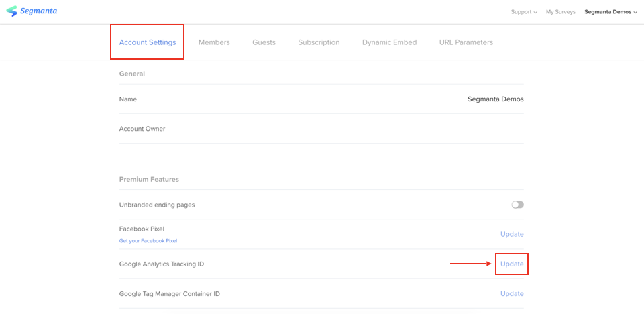Image resolution: width=644 pixels, height=314 pixels.
Task: Click the Google Analytics Tracking ID label
Action: coord(162,264)
